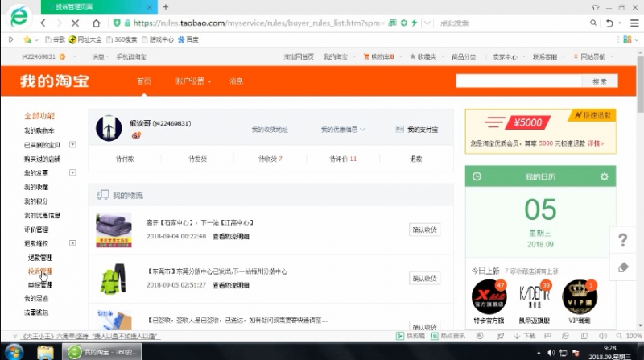Collapse 退款维权 sidebar arrow
Screen dimensions: 644x360
(x=72, y=243)
